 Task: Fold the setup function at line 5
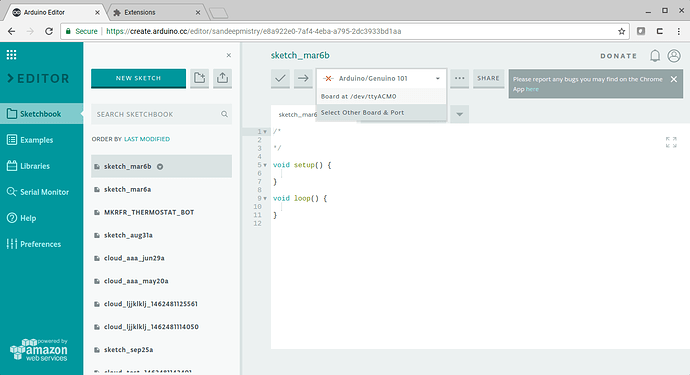pos(265,165)
